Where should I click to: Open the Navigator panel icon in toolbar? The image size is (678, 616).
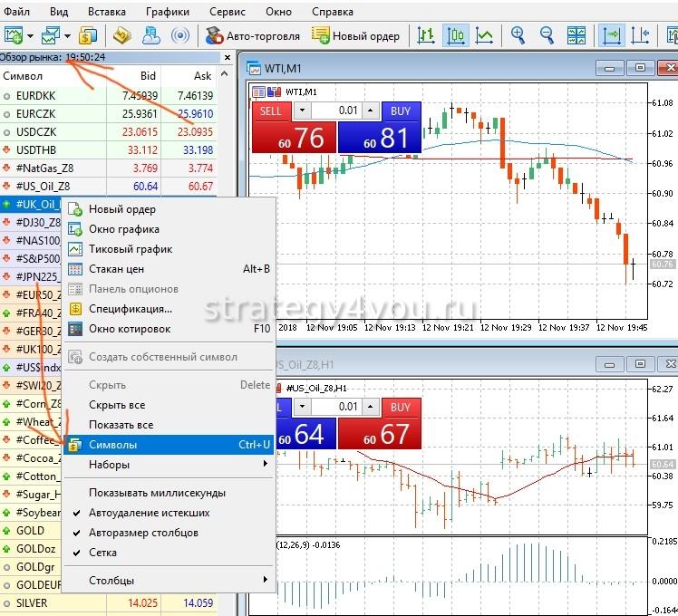pos(122,35)
